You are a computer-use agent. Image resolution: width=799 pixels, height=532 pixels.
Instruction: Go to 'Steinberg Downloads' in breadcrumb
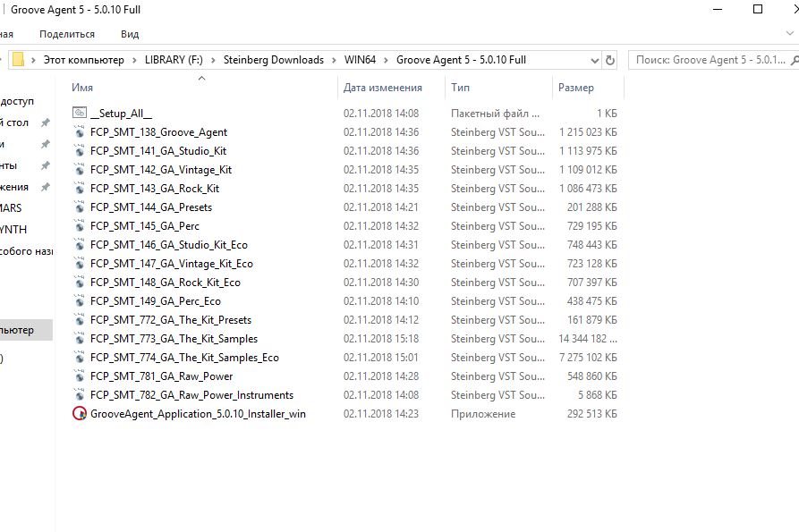click(274, 60)
